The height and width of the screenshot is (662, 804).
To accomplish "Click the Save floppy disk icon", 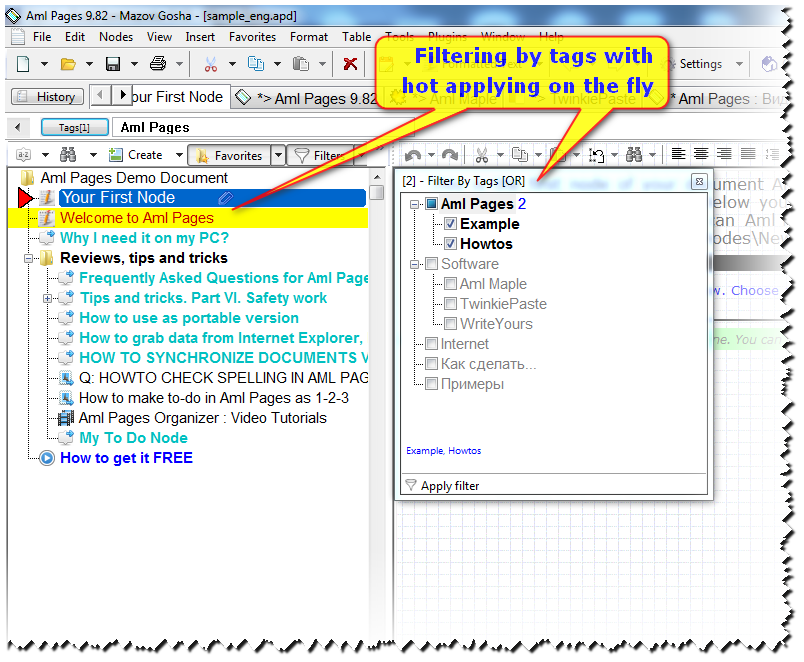I will click(112, 64).
